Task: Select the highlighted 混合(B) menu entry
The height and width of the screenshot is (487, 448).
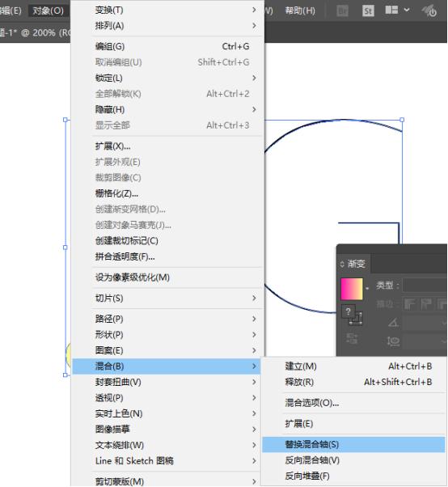Action: (168, 366)
